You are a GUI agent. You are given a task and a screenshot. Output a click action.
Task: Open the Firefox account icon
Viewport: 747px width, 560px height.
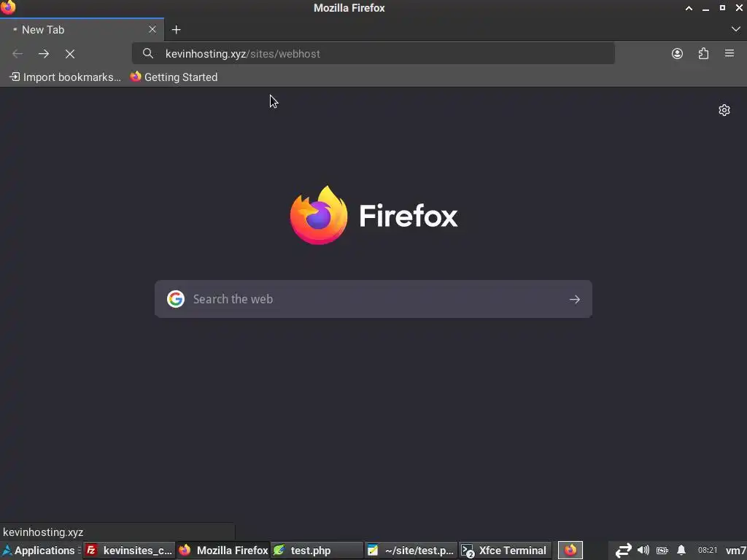pyautogui.click(x=677, y=53)
